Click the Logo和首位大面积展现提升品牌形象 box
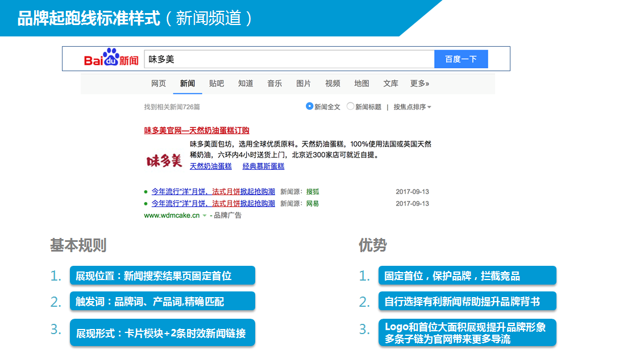The height and width of the screenshot is (362, 644). 467,332
